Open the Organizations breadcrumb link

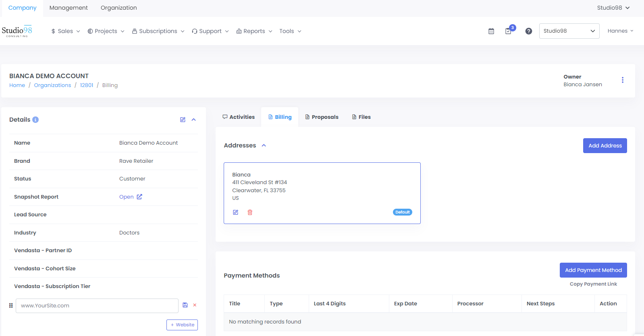[x=52, y=85]
